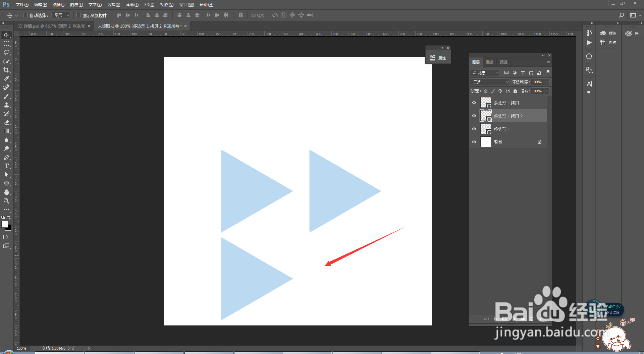Open the Search icon in options bar
644x354 pixels.
(621, 15)
